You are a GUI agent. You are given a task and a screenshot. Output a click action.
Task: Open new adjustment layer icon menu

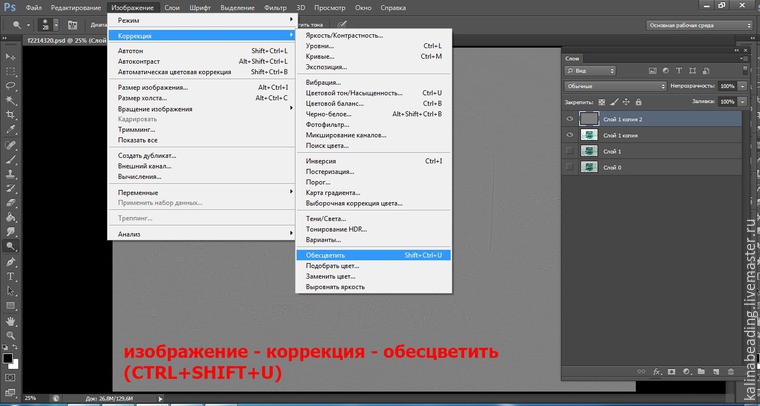coord(686,372)
